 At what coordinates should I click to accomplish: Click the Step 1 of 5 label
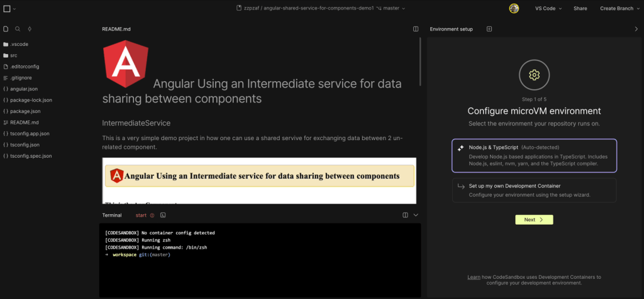(x=534, y=99)
